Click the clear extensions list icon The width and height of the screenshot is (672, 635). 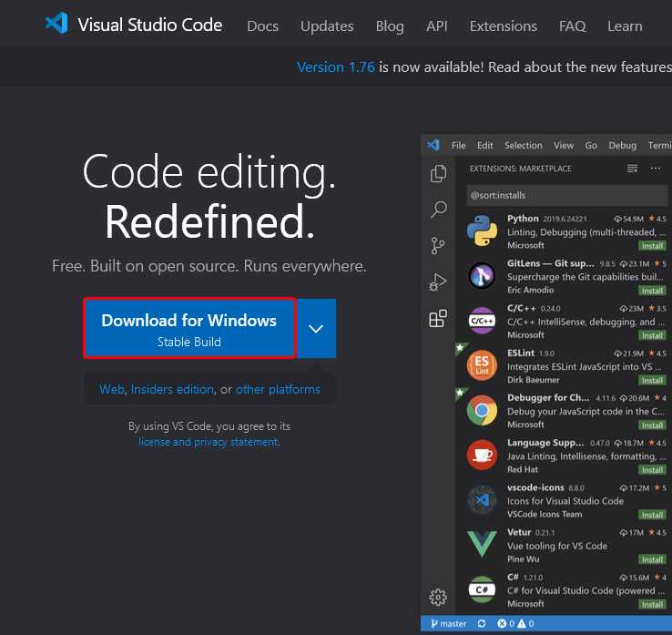tap(632, 168)
